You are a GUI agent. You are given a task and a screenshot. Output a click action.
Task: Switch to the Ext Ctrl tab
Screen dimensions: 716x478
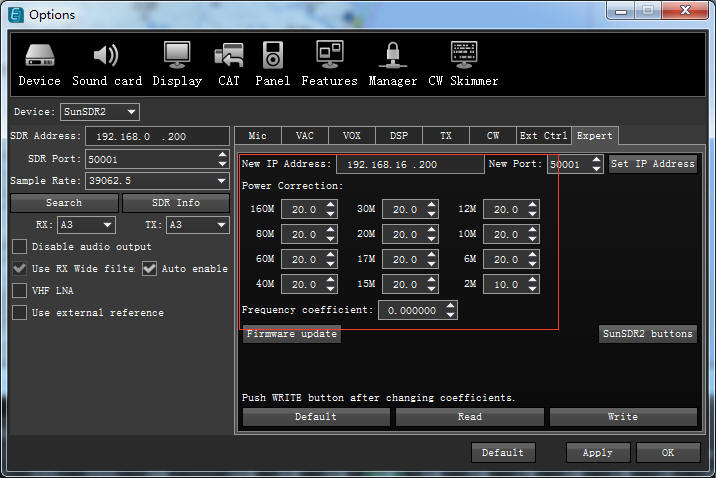(543, 136)
